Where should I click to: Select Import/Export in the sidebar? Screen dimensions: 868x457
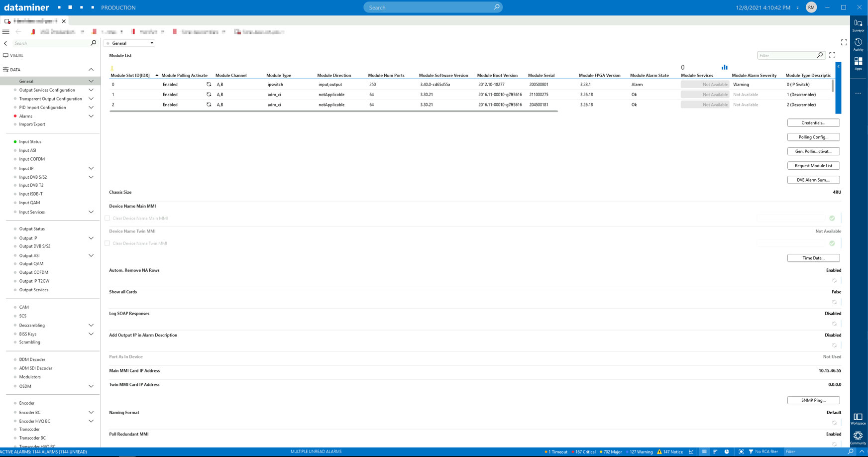click(x=32, y=124)
